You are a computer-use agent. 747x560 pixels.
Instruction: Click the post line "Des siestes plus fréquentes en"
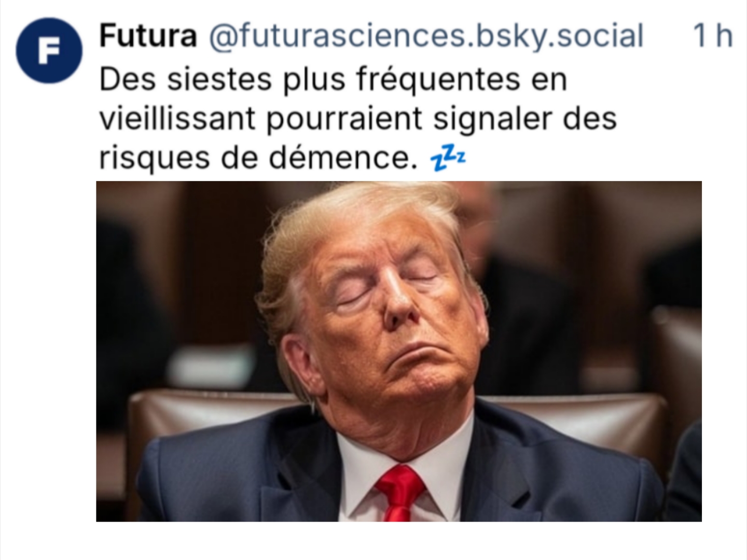(x=333, y=80)
